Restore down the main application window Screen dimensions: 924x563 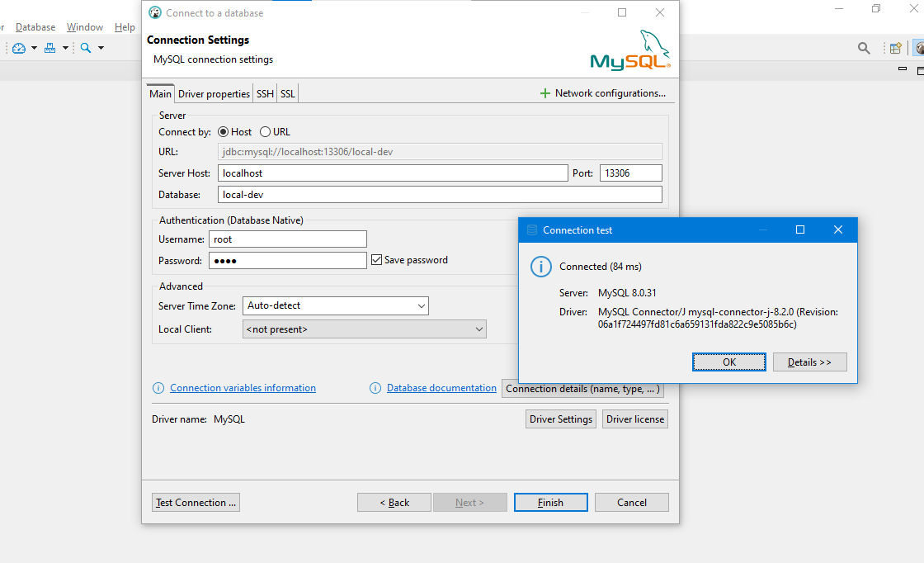tap(876, 8)
